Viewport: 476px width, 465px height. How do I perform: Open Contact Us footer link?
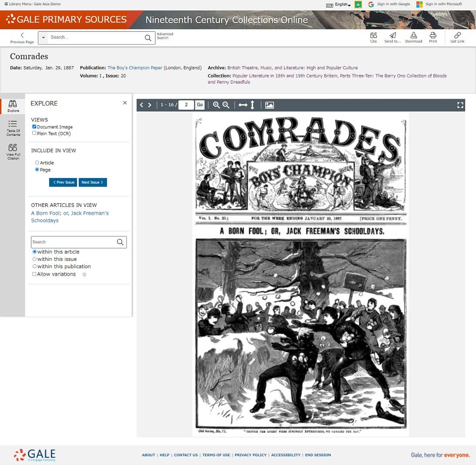186,455
